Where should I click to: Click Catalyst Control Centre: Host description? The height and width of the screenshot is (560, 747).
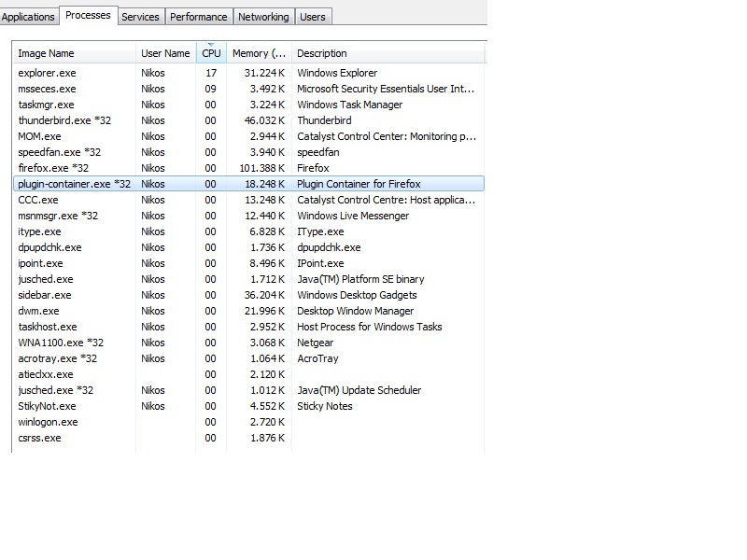click(386, 200)
